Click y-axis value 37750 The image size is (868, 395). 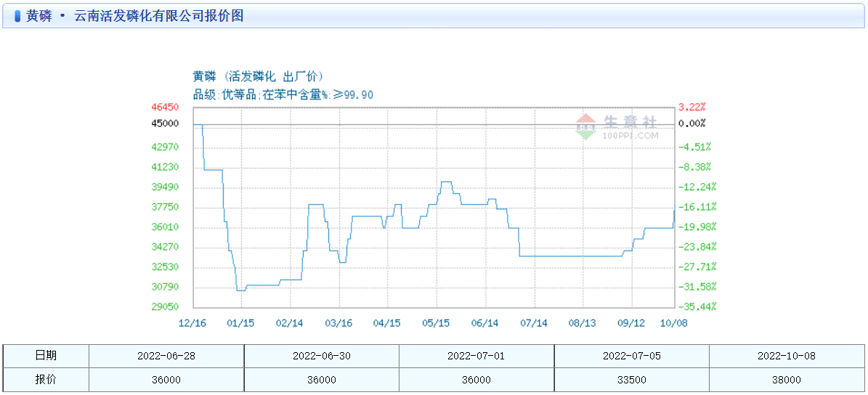click(166, 207)
